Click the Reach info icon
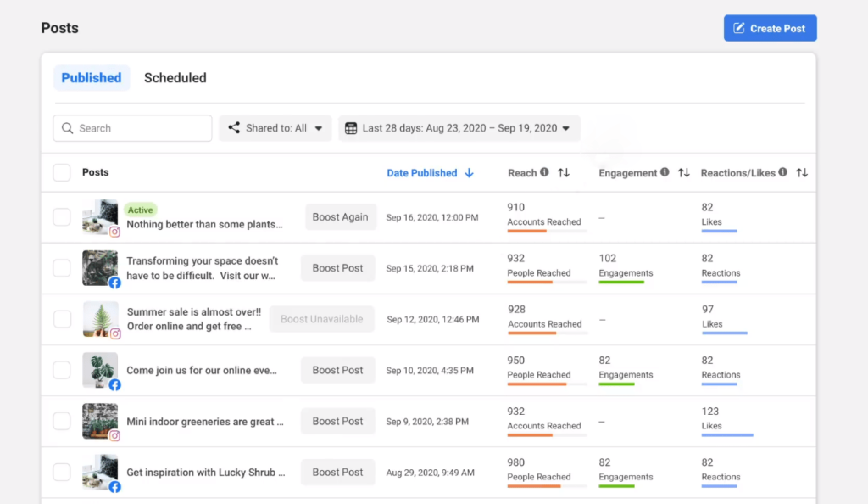The image size is (868, 504). 545,172
